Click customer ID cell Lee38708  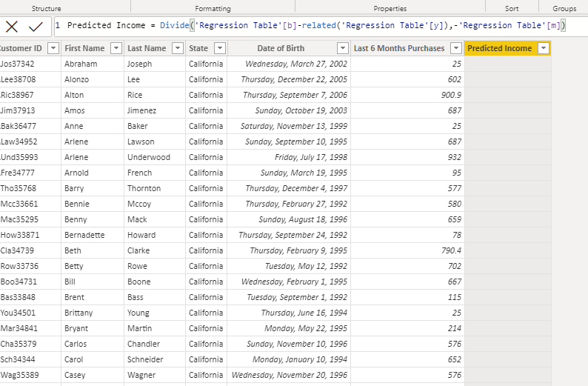[18, 79]
